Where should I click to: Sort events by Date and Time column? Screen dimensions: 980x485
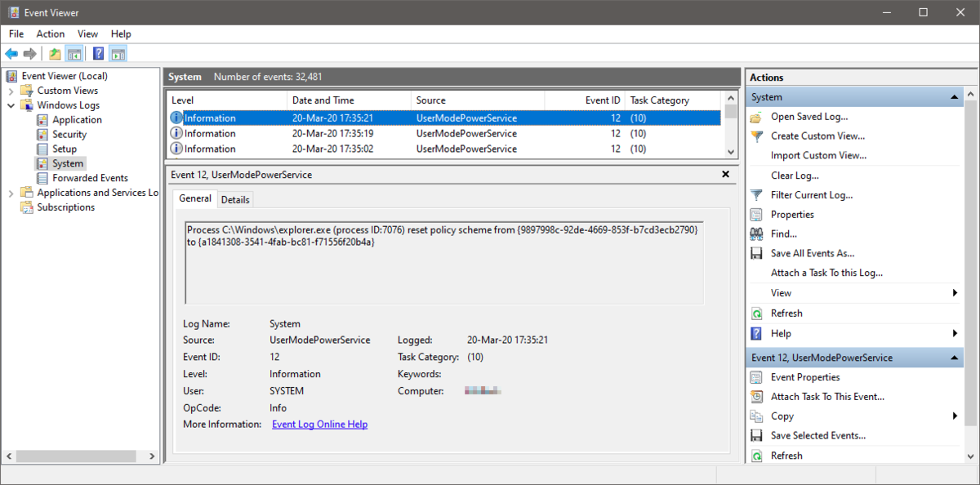tap(349, 100)
